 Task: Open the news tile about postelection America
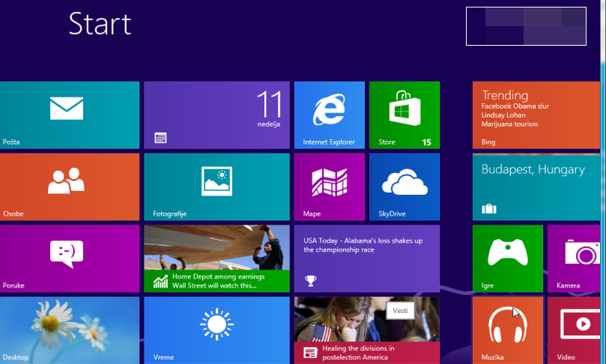[367, 330]
